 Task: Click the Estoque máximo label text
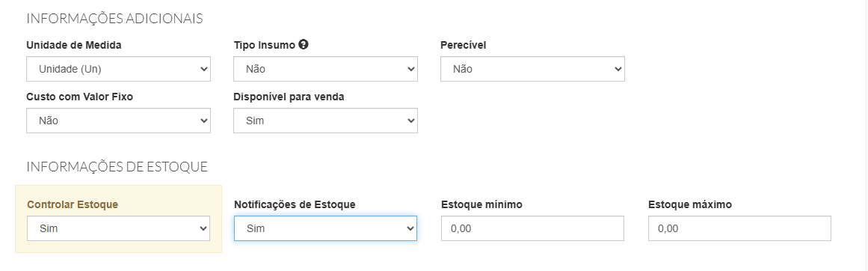(x=690, y=204)
